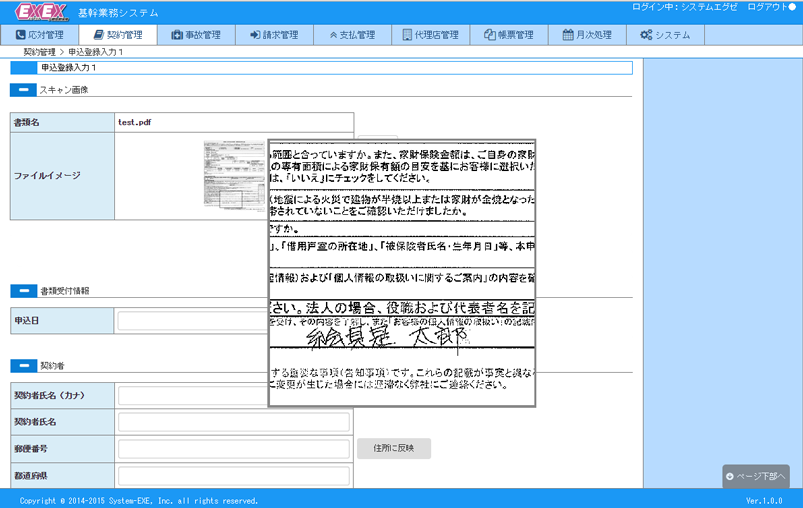Image resolution: width=803 pixels, height=508 pixels.
Task: Click the ログアウト link
Action: point(766,7)
